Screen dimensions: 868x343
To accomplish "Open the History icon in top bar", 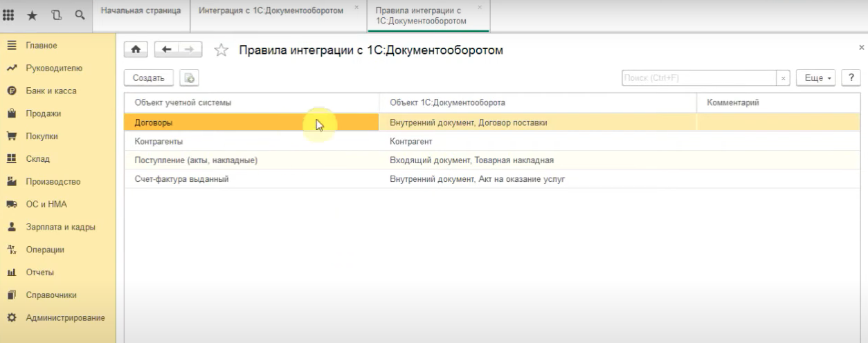I will click(58, 16).
